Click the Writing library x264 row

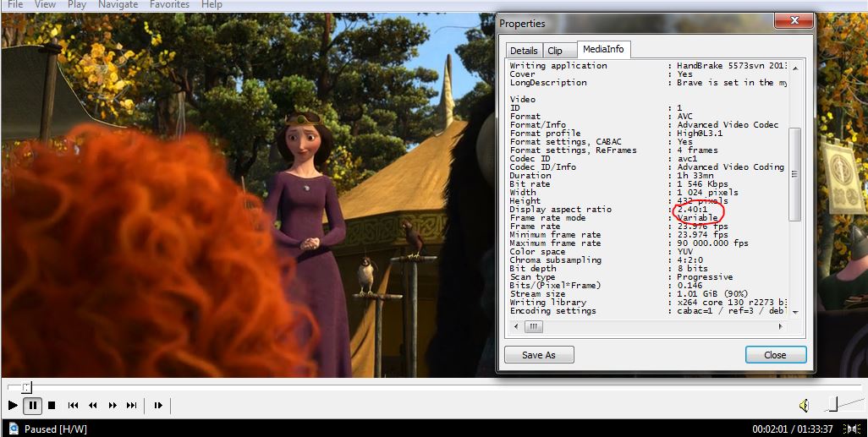click(648, 303)
